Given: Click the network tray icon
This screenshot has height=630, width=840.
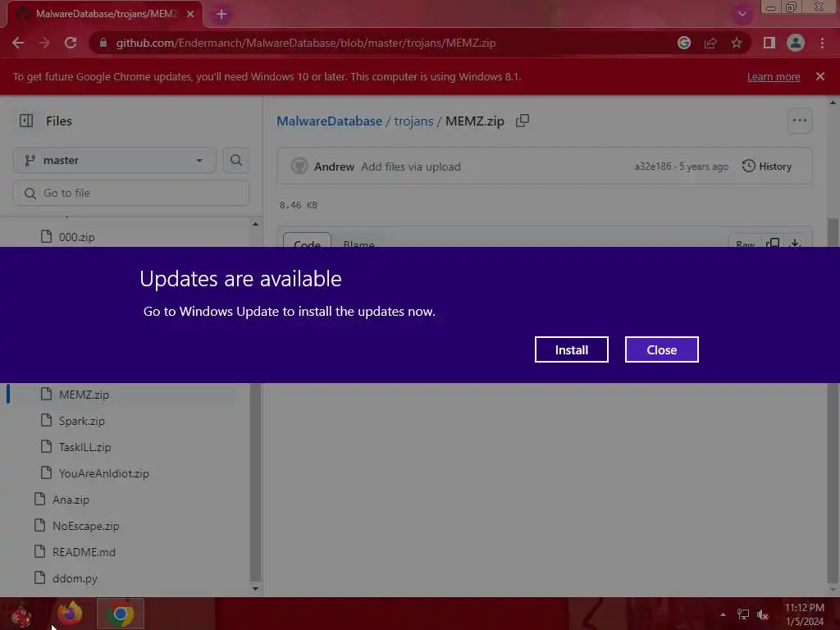Looking at the screenshot, I should point(743,614).
